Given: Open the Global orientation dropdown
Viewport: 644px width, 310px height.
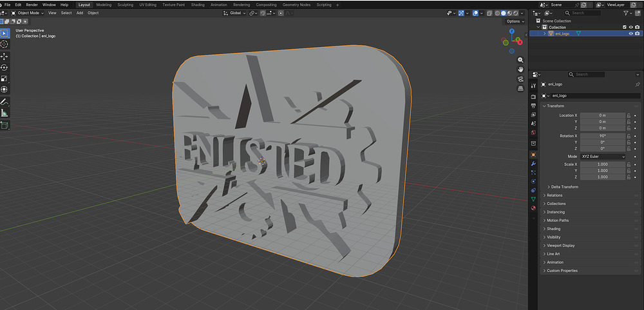Looking at the screenshot, I should point(234,13).
